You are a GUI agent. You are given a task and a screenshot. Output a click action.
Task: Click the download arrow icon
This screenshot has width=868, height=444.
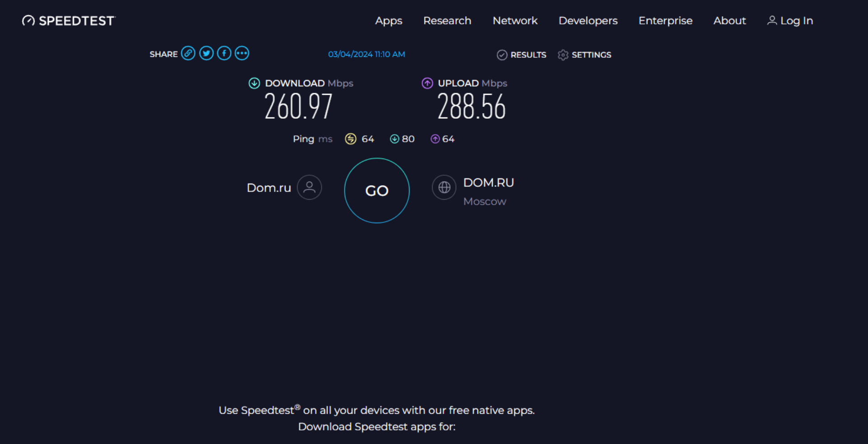[x=254, y=83]
